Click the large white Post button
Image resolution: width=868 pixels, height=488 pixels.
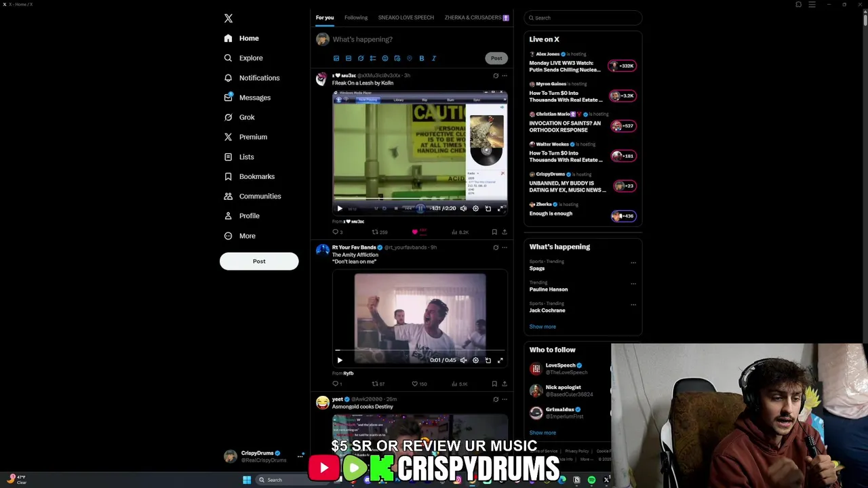pos(259,261)
